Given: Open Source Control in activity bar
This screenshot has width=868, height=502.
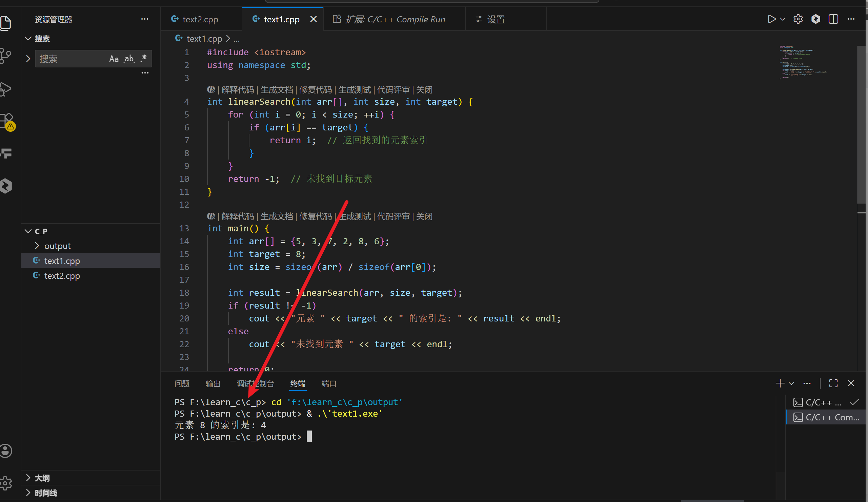Looking at the screenshot, I should click(5, 56).
